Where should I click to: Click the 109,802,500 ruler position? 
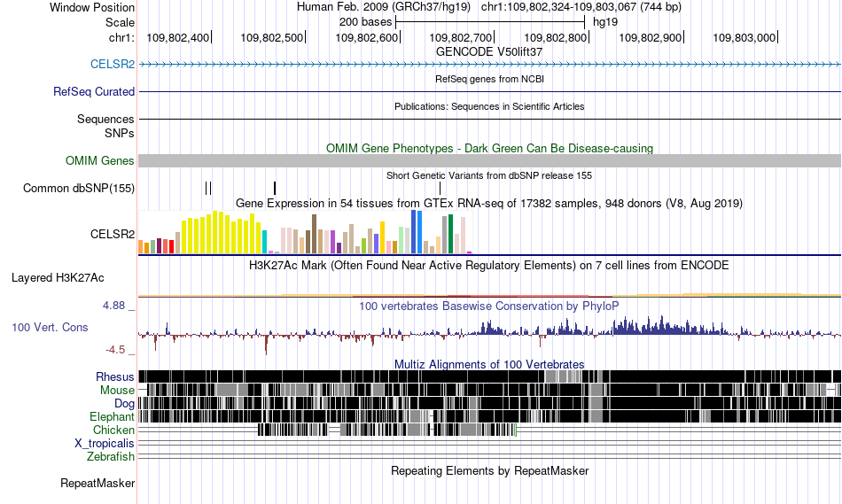[272, 37]
